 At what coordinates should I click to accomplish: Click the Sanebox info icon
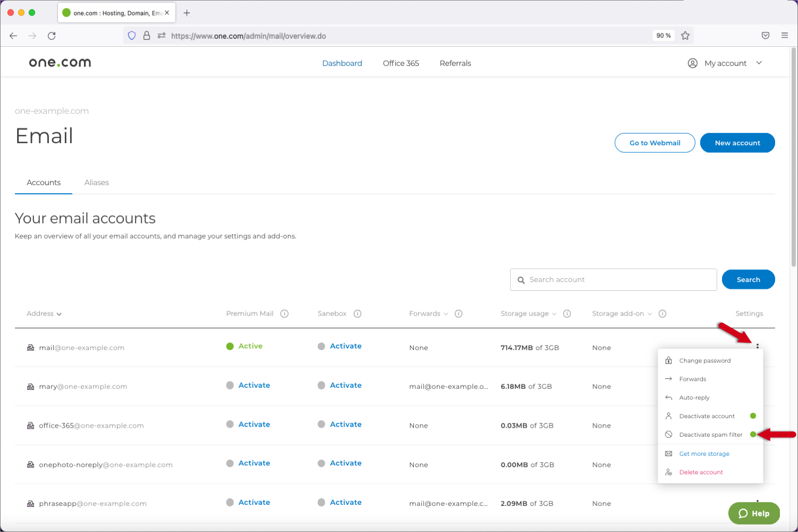(x=358, y=314)
